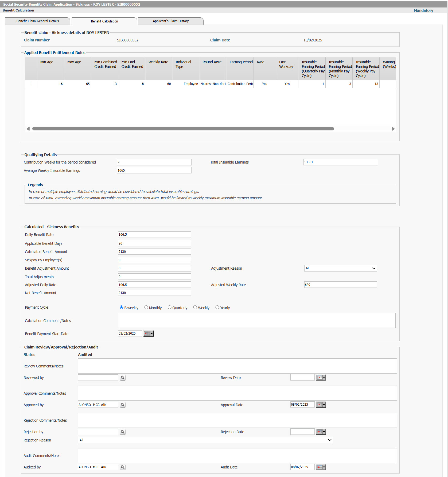
Task: Switch to Benefit Calculation tab
Action: [x=104, y=21]
